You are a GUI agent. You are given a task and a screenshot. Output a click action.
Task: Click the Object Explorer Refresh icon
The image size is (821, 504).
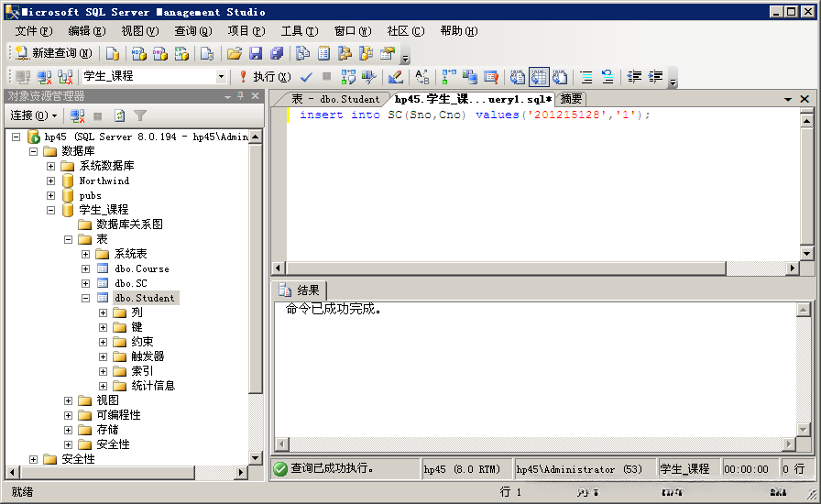click(x=119, y=115)
